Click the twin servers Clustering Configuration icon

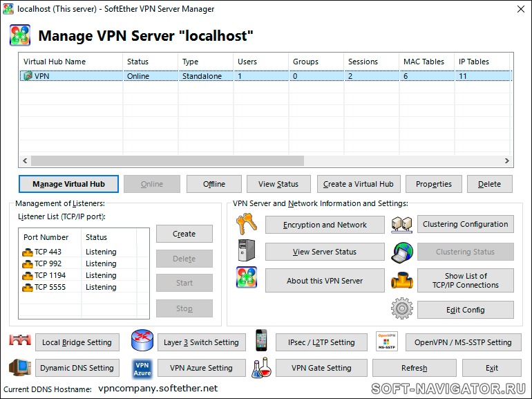[401, 225]
